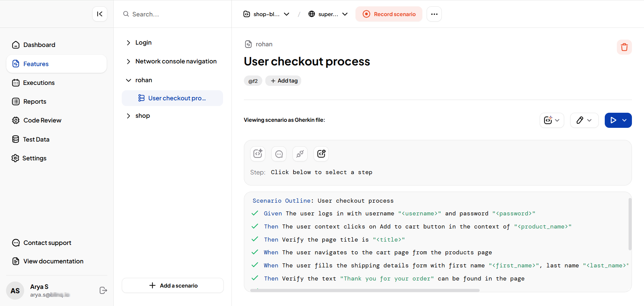Open the shop-bl... project dropdown
This screenshot has width=644, height=306.
click(x=266, y=14)
